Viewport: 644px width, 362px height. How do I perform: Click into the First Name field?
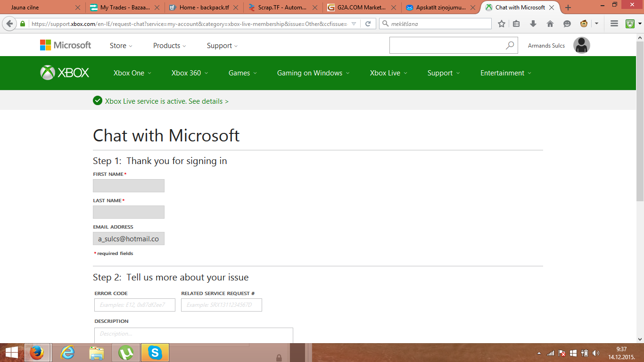pyautogui.click(x=129, y=186)
